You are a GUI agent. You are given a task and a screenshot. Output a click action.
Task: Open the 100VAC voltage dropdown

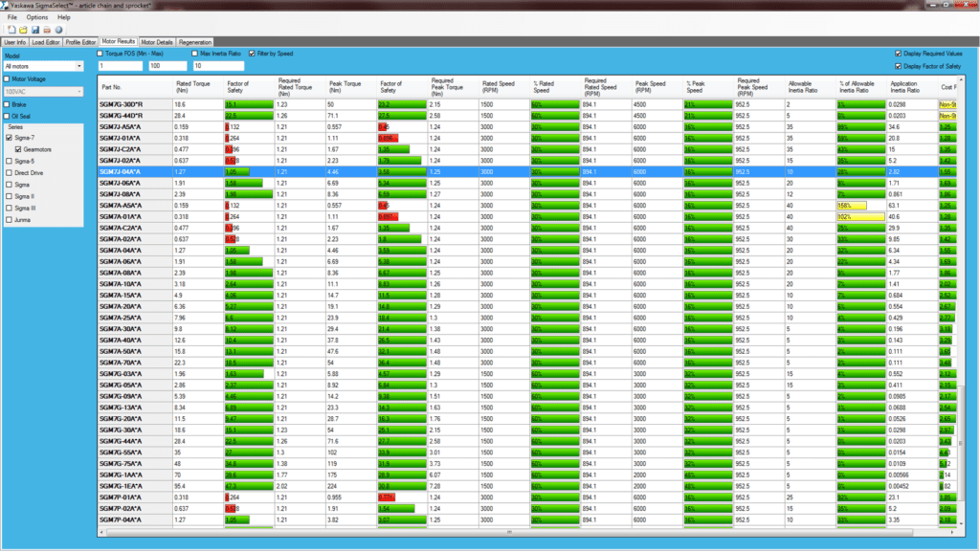(x=43, y=91)
